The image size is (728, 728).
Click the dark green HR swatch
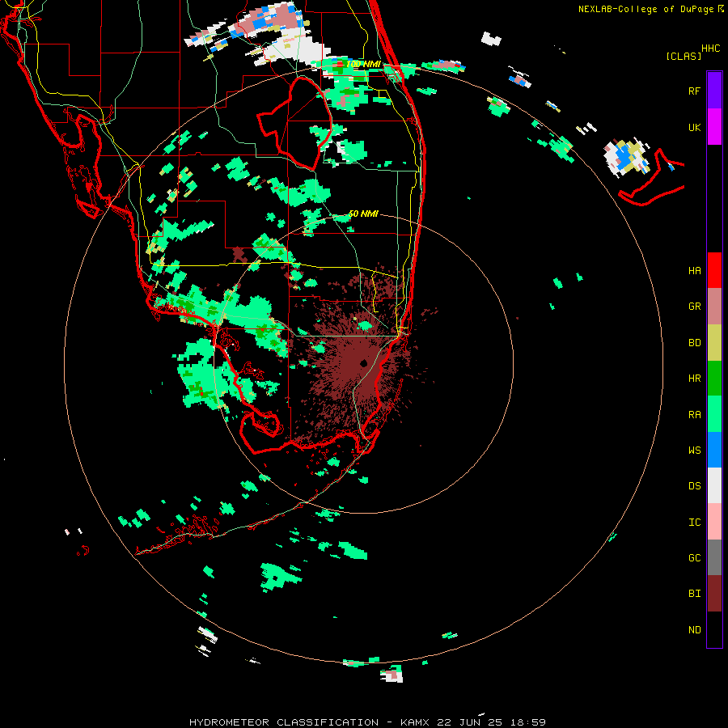pyautogui.click(x=714, y=379)
